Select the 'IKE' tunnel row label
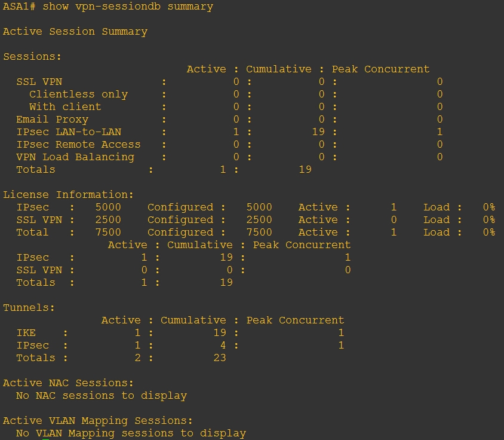 pyautogui.click(x=26, y=333)
